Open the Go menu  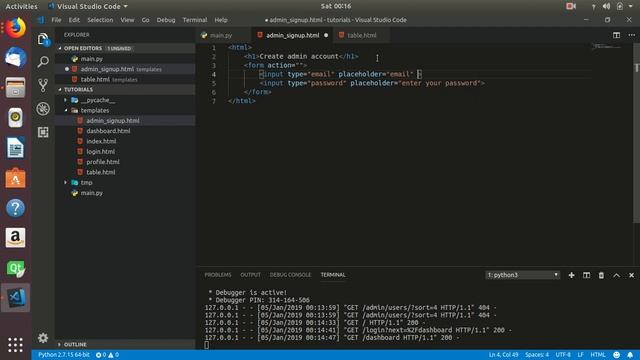click(x=145, y=20)
